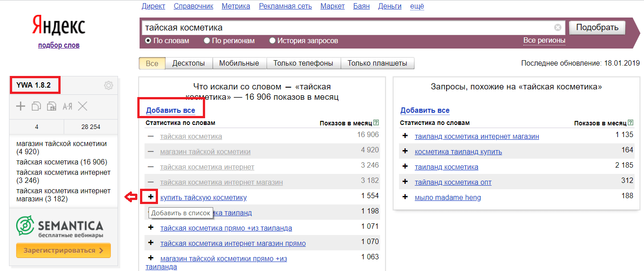Add 'таиланд косметика' plus icon
Image resolution: width=644 pixels, height=271 pixels.
(405, 166)
